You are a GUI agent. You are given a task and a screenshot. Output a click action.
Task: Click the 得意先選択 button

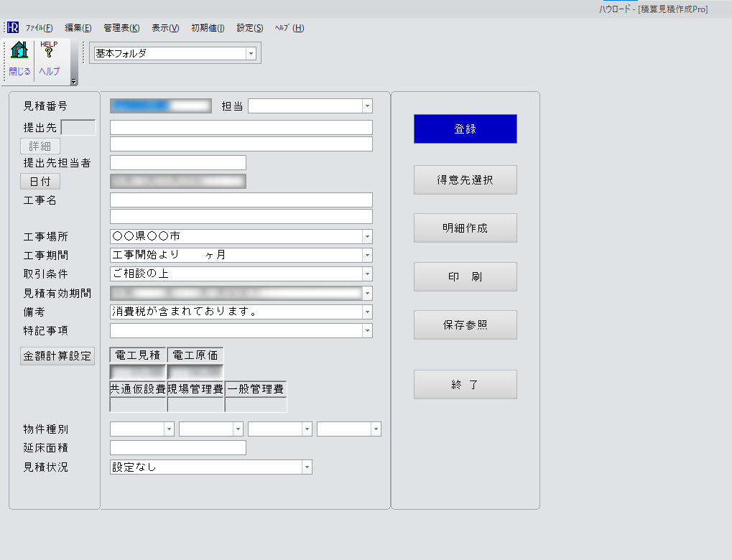(465, 180)
